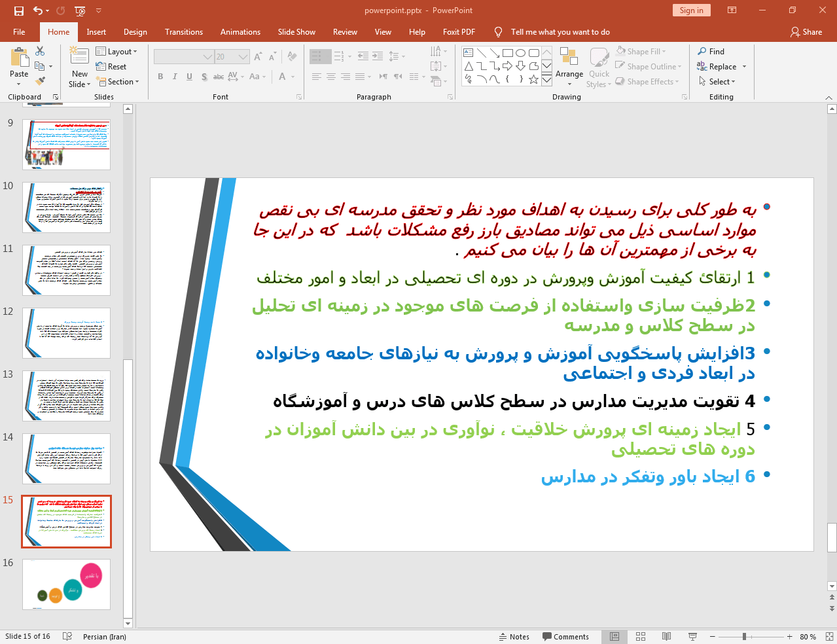Click the Undo arrow icon
Screen dimensions: 837x644
(38, 10)
